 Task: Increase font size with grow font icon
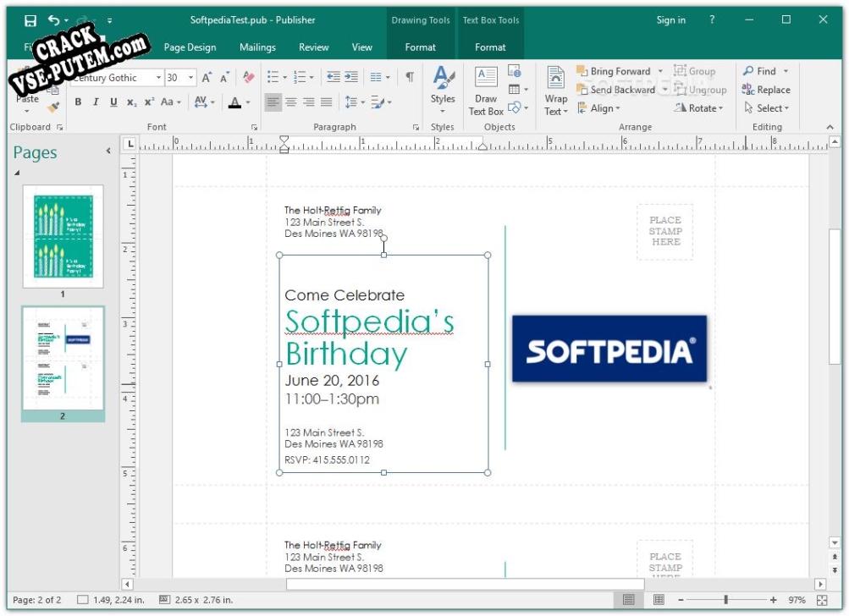(x=207, y=77)
